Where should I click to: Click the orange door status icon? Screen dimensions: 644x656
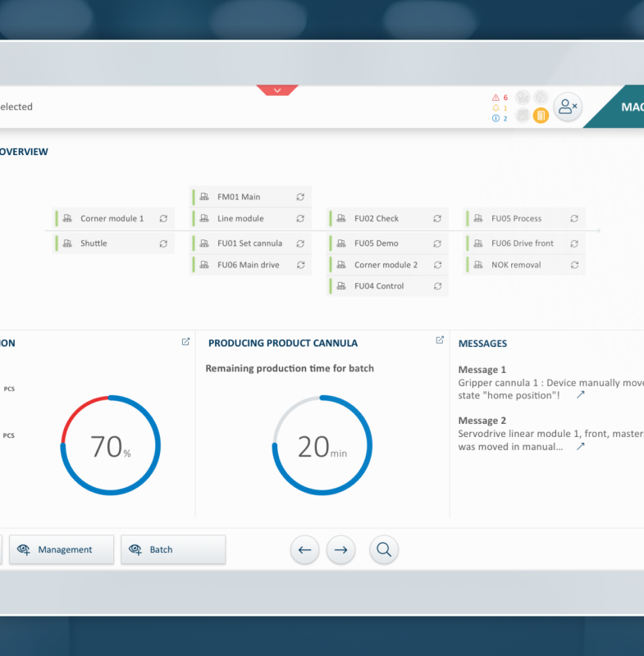pyautogui.click(x=541, y=116)
